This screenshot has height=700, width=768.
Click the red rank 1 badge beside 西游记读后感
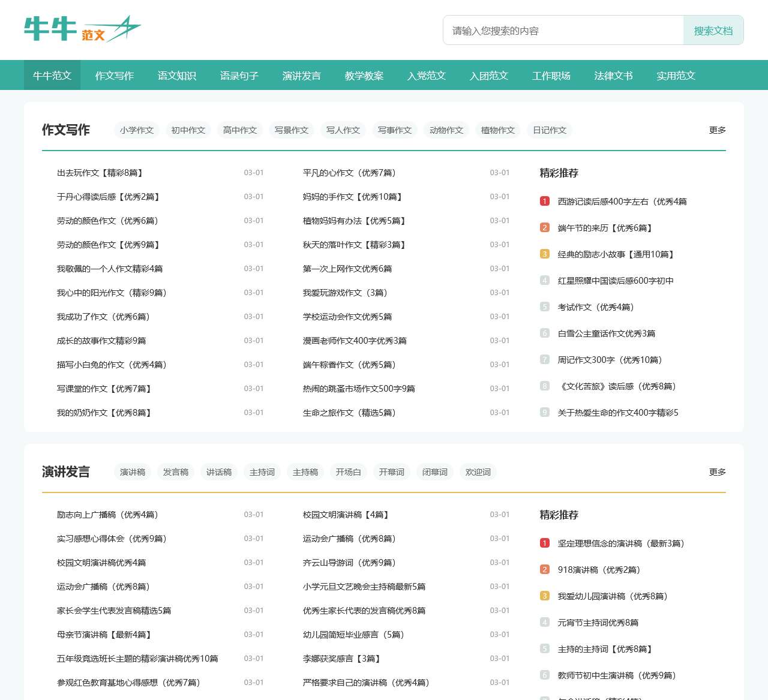tap(545, 202)
